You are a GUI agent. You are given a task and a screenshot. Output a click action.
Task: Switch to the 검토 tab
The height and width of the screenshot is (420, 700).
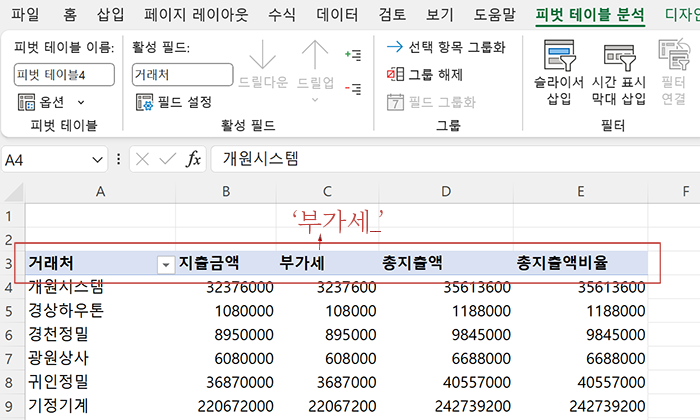pos(392,15)
